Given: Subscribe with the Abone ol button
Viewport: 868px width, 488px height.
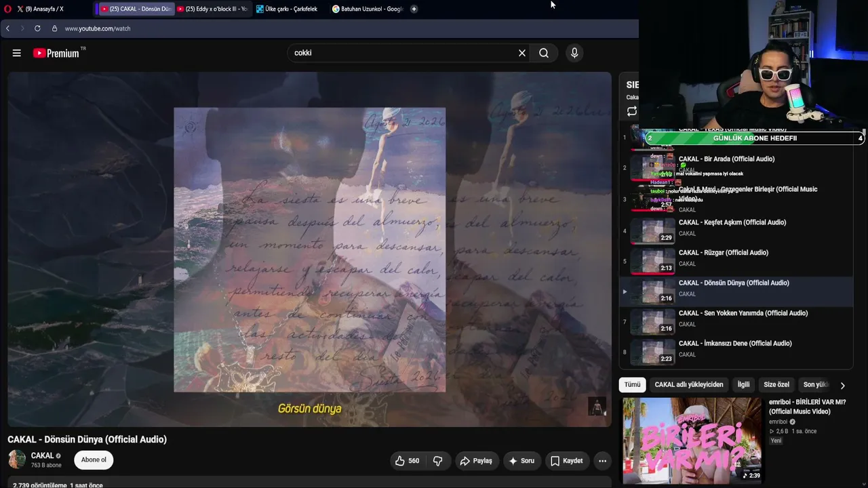Looking at the screenshot, I should [x=94, y=460].
